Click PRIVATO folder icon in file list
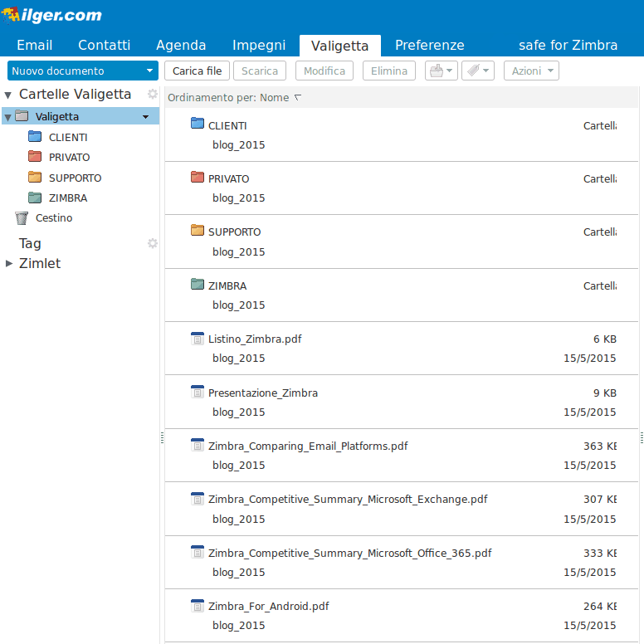This screenshot has height=644, width=644. pos(198,177)
